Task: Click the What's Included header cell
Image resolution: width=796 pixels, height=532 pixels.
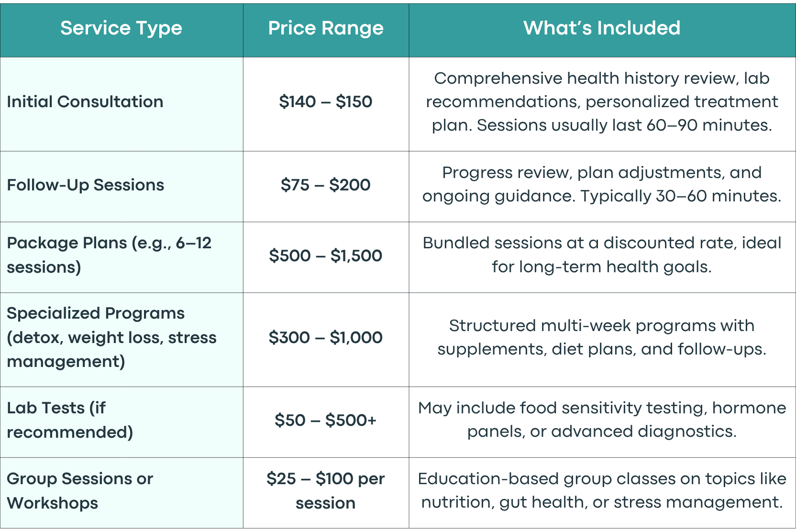Action: pos(602,30)
